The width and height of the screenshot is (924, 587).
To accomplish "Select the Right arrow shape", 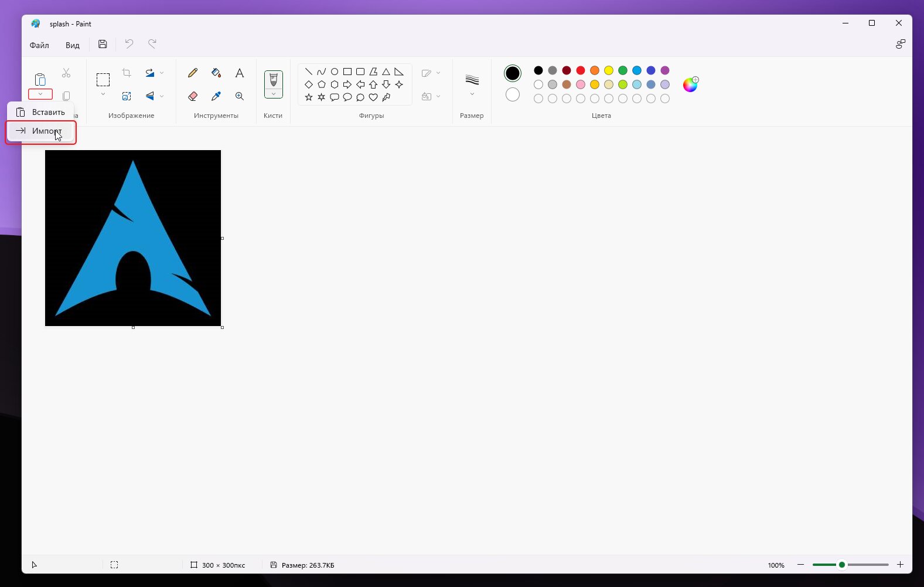I will click(x=347, y=84).
